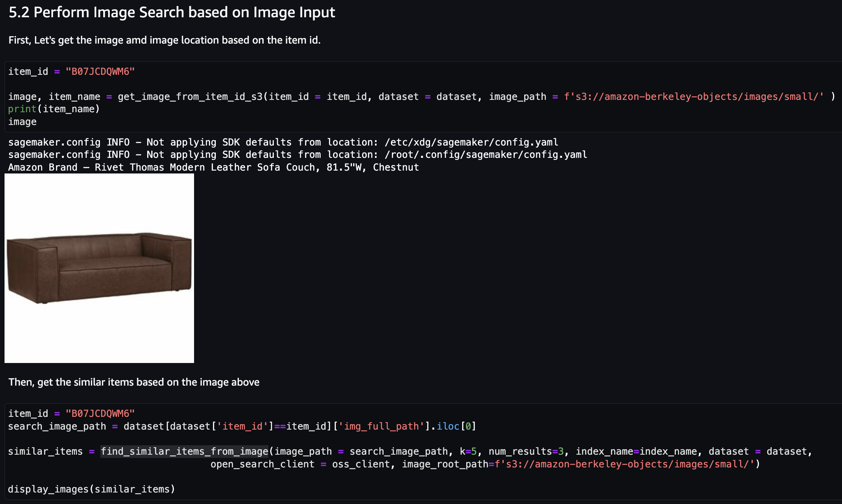Click the num_results=3 argument

526,451
